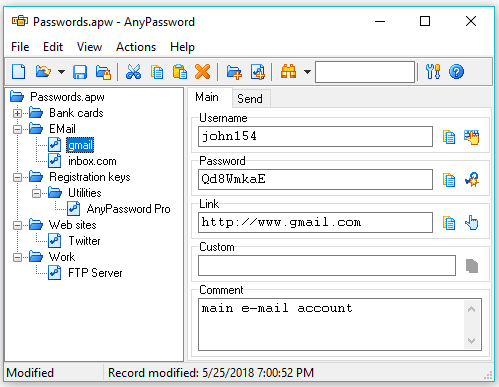This screenshot has height=387, width=499.
Task: Select the Utilities folder
Action: (x=85, y=193)
